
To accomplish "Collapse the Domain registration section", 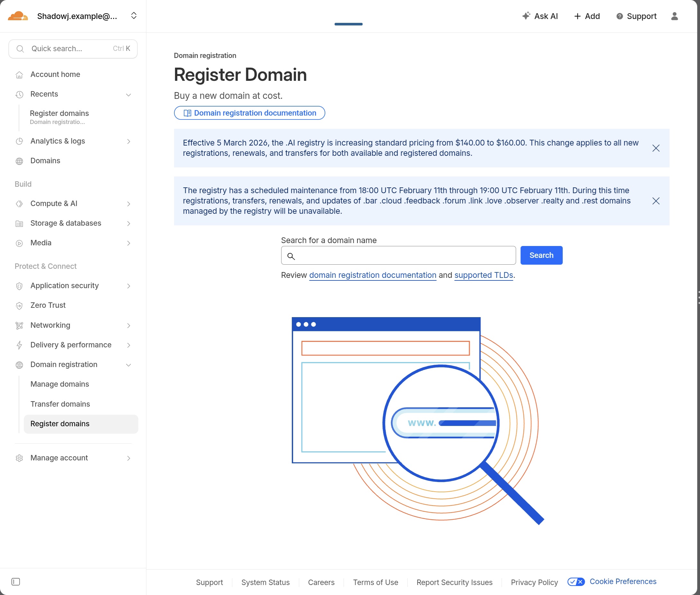I will pos(128,365).
